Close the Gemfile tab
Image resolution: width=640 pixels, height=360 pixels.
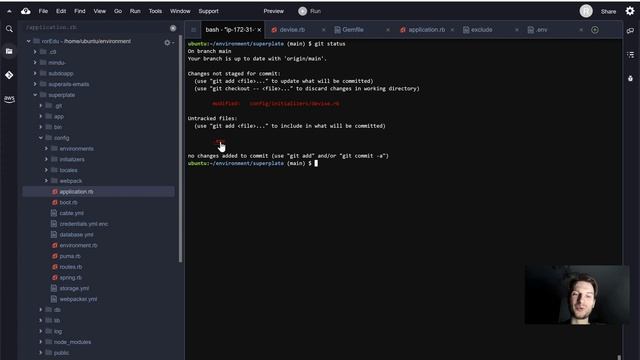coord(388,30)
